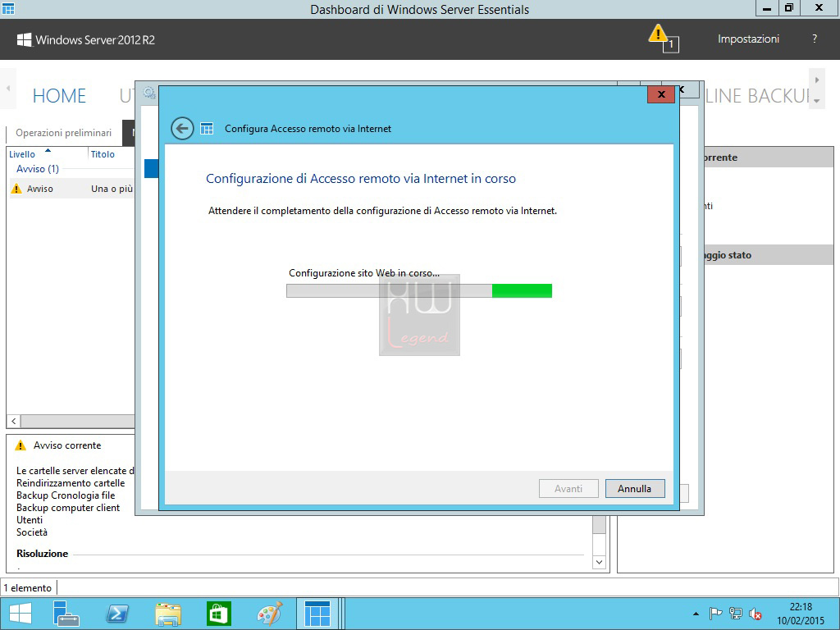Restore down the Dashboard window
840x630 pixels.
(789, 7)
